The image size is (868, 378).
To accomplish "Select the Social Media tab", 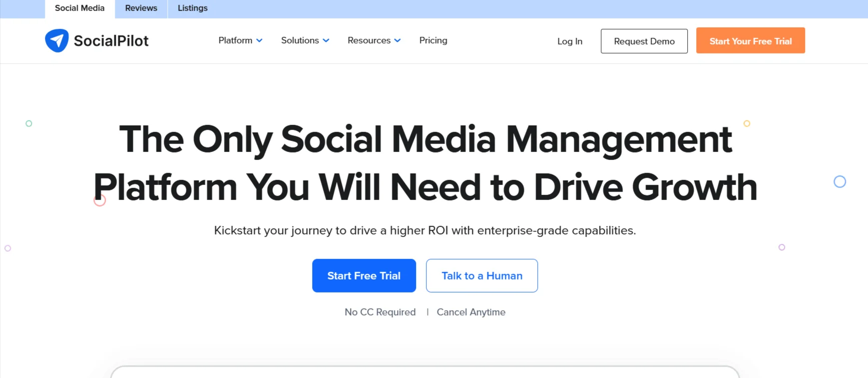I will 79,8.
